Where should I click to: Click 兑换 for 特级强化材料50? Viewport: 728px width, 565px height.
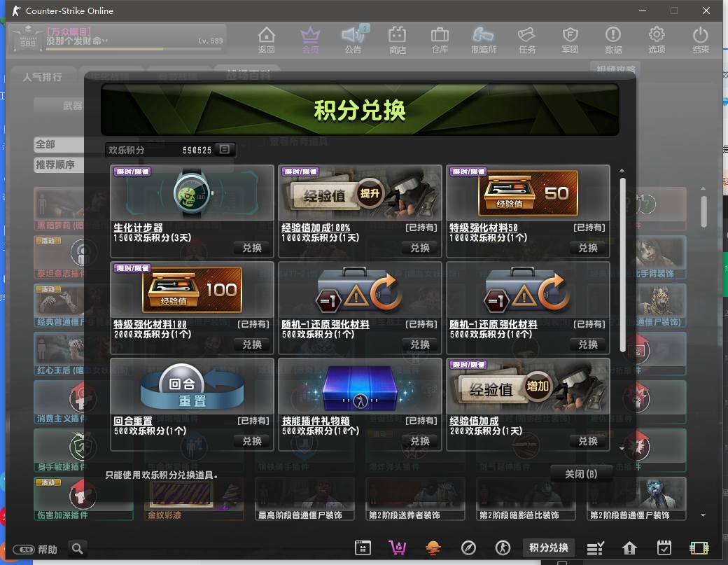pyautogui.click(x=588, y=248)
